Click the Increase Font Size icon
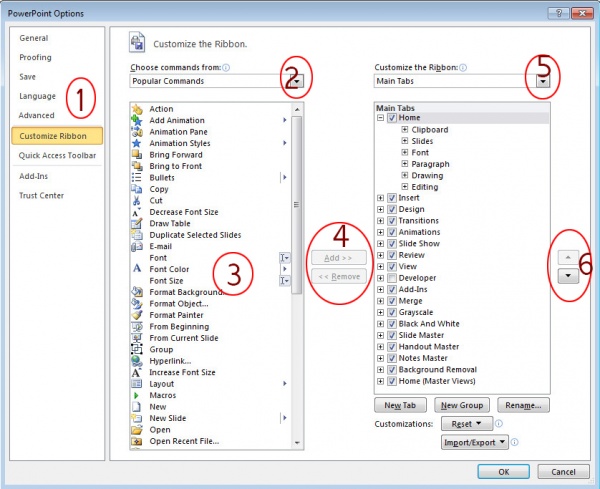600x489 pixels. [137, 372]
